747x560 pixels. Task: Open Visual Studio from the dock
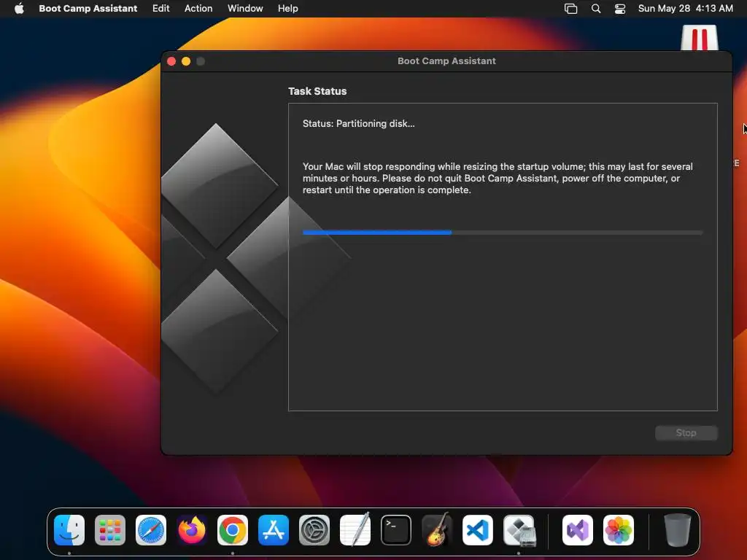point(578,529)
